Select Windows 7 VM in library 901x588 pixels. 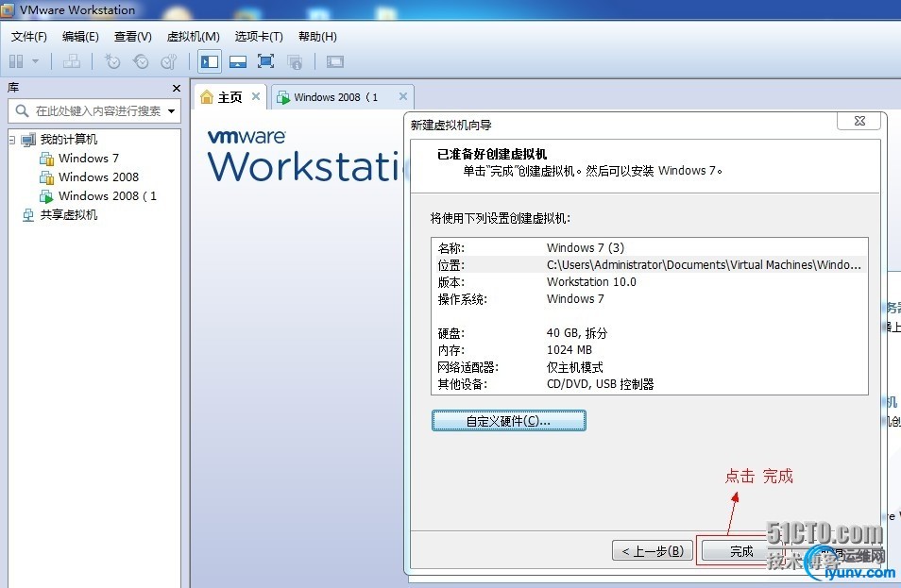click(89, 158)
